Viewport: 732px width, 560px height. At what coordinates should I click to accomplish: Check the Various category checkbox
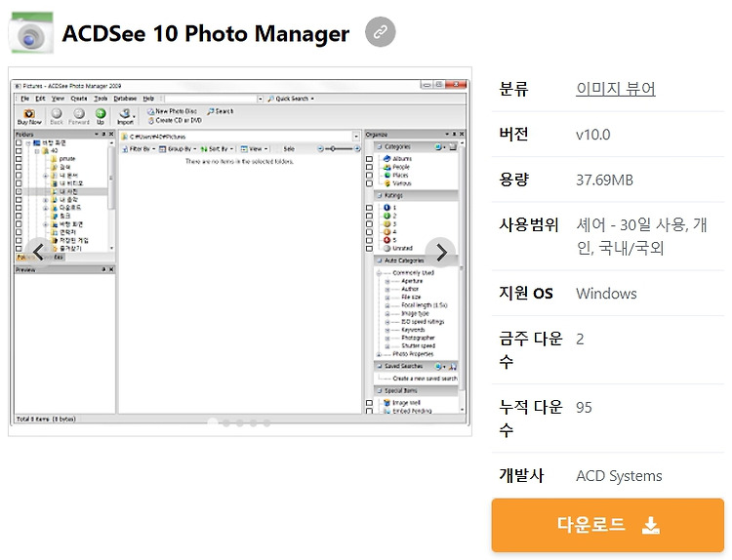369,183
